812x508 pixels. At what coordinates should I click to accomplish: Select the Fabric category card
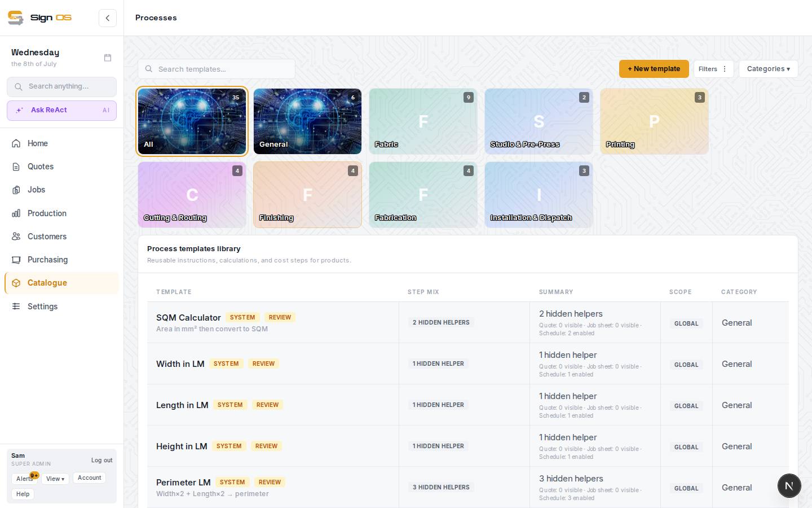[423, 121]
